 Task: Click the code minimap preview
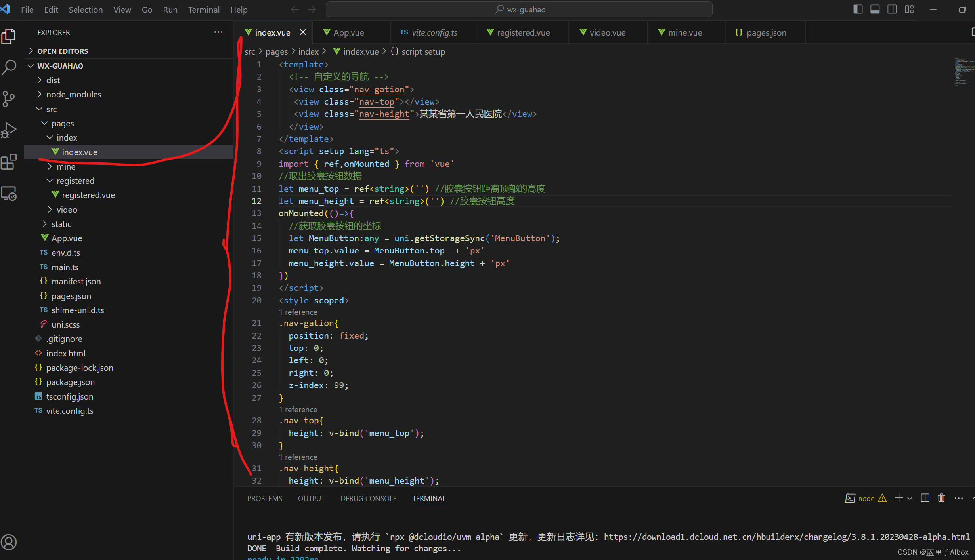click(x=963, y=72)
